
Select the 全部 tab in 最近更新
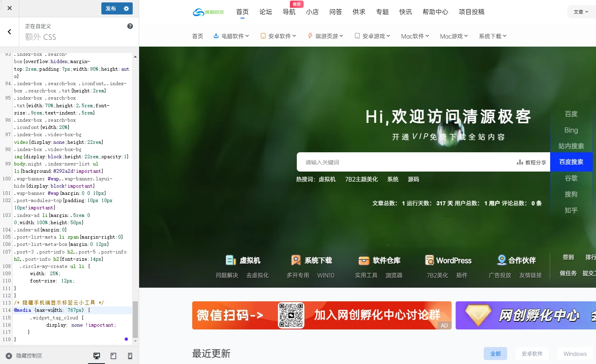pyautogui.click(x=495, y=354)
